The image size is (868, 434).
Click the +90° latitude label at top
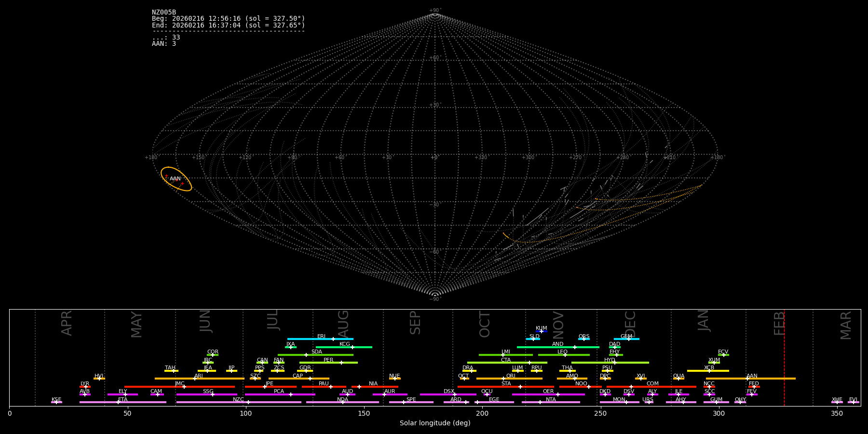(x=434, y=11)
